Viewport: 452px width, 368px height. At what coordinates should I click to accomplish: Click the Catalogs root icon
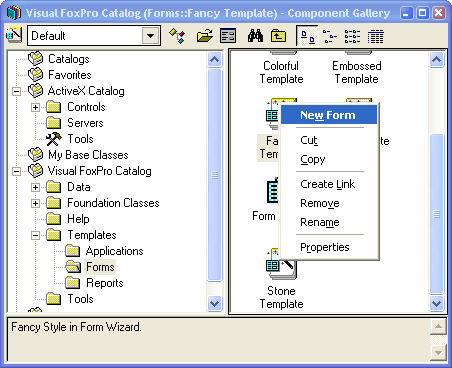coord(36,59)
